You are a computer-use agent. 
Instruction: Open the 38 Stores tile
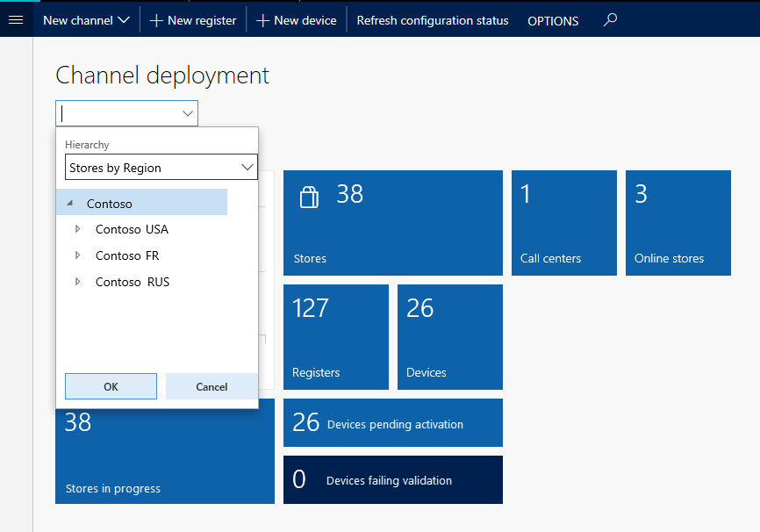pyautogui.click(x=393, y=223)
